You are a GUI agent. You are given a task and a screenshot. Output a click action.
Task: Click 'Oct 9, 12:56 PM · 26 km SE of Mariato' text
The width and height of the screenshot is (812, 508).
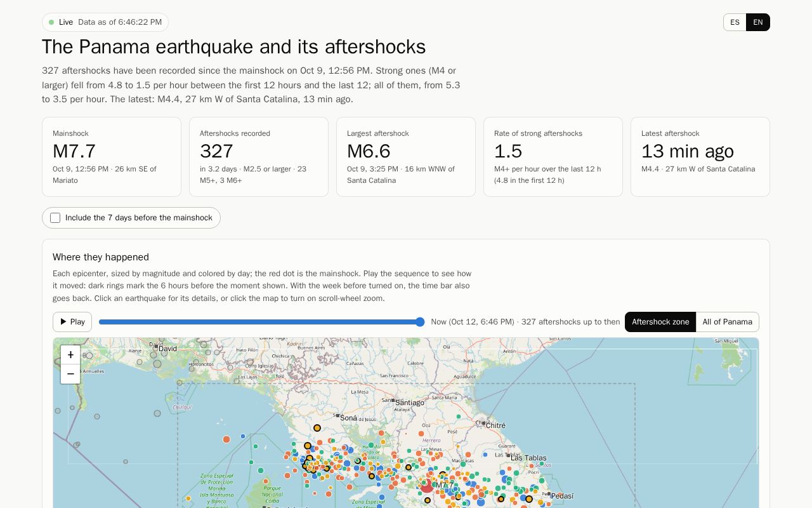coord(105,175)
